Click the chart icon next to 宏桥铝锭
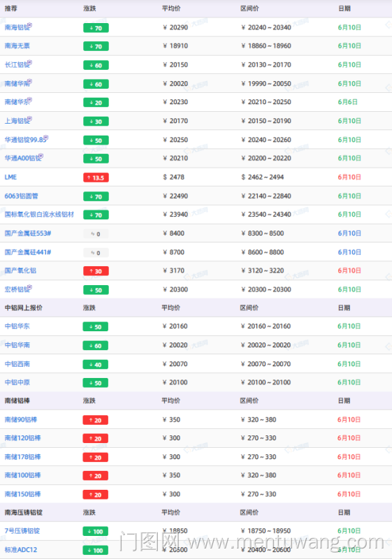392x559 pixels. click(x=30, y=287)
